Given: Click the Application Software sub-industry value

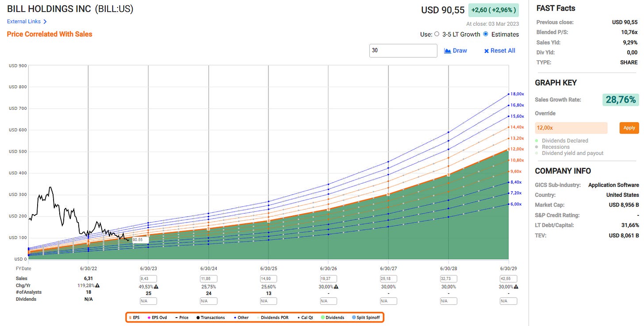Looking at the screenshot, I should pyautogui.click(x=613, y=185).
